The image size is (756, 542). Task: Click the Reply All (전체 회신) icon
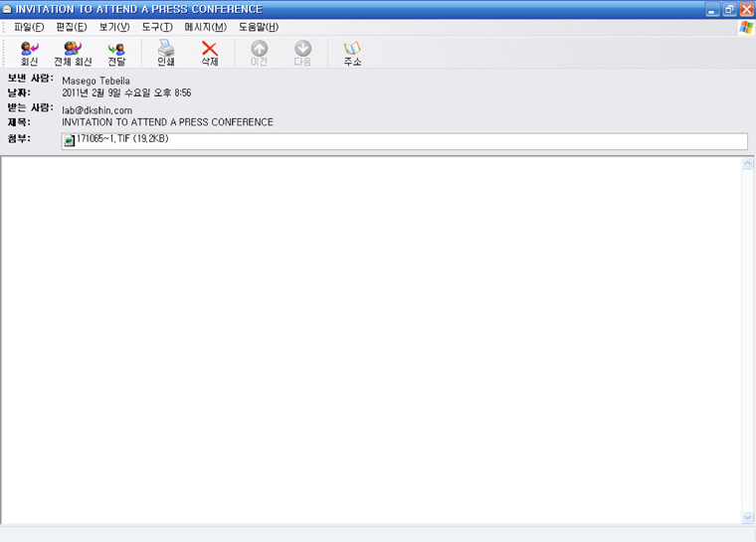(73, 53)
